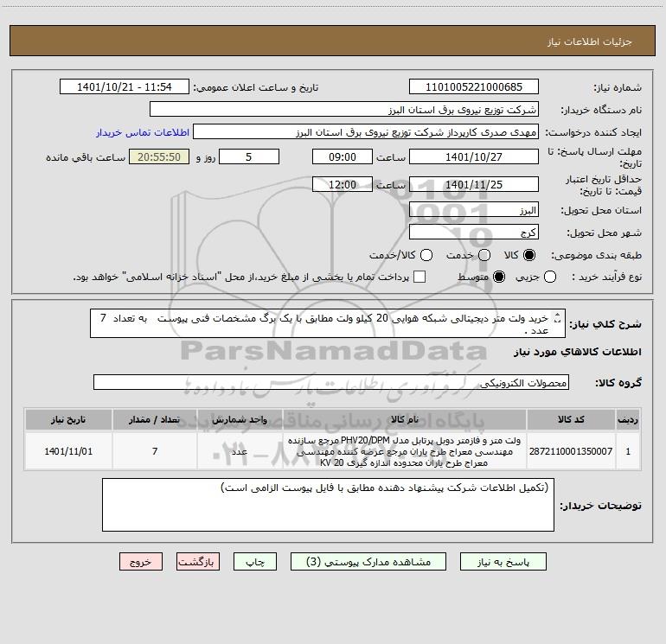Click the description box scroll arrows

[x=558, y=318]
